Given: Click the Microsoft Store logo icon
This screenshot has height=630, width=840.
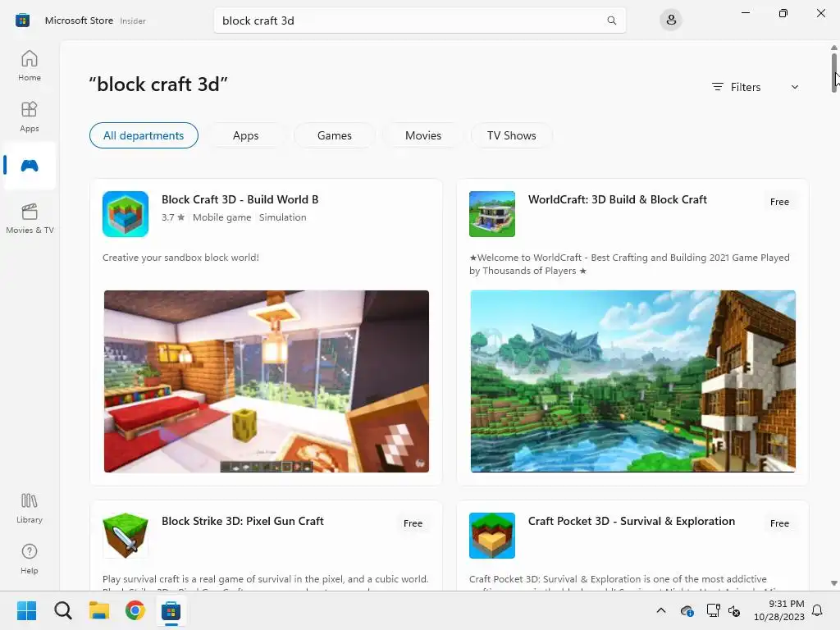Looking at the screenshot, I should [22, 21].
